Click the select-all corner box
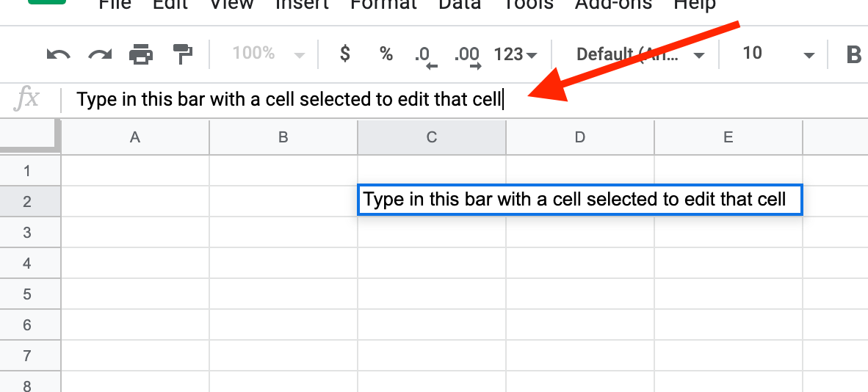The width and height of the screenshot is (868, 392). 30,137
